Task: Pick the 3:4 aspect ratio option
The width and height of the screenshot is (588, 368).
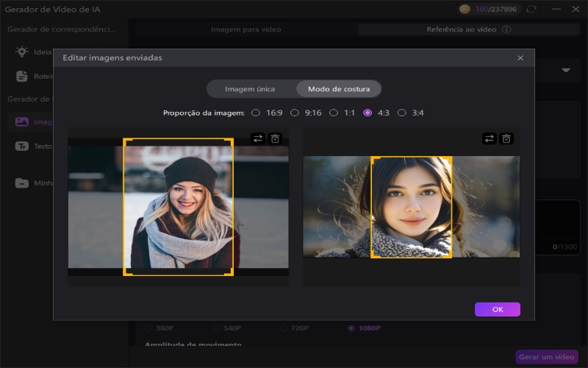Action: tap(402, 113)
